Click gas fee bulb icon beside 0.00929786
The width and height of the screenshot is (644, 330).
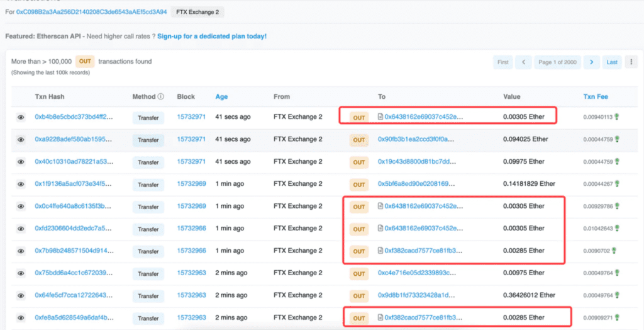[x=616, y=206]
